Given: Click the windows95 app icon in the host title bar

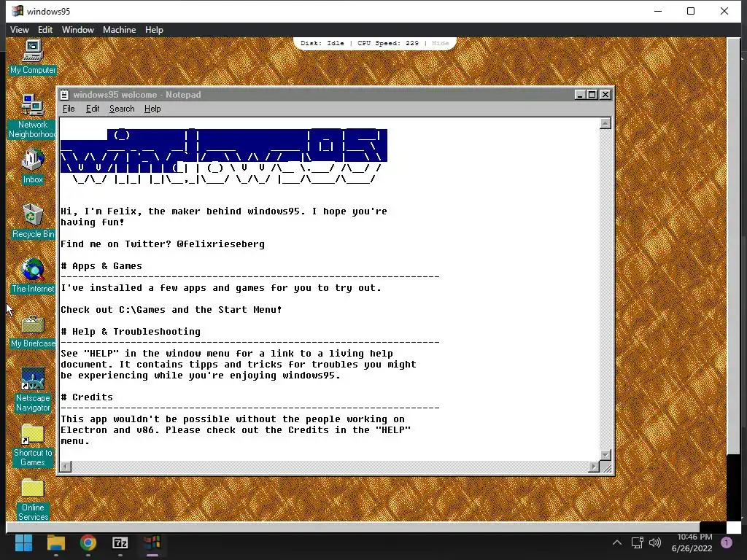Looking at the screenshot, I should 18,11.
